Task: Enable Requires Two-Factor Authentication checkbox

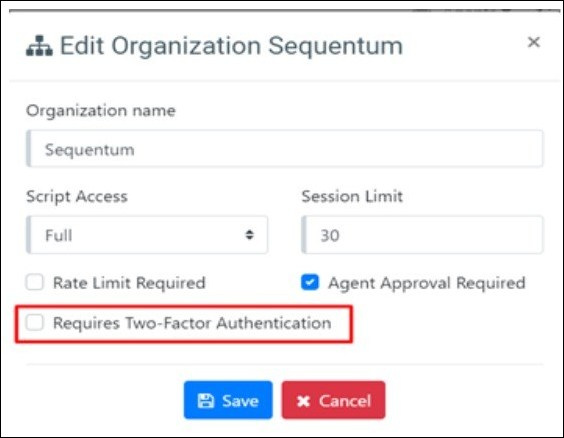Action: click(x=35, y=322)
